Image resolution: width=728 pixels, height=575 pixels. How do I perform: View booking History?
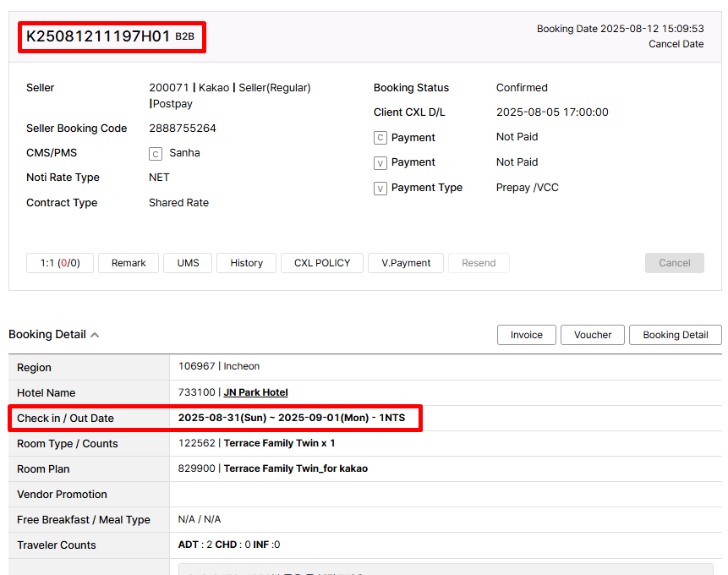(246, 263)
